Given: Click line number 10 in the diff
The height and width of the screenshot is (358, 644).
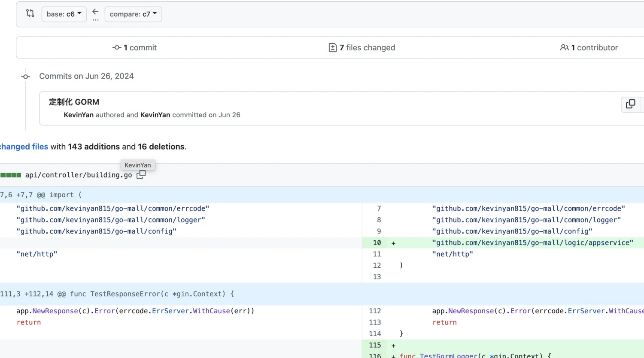Looking at the screenshot, I should tap(377, 243).
